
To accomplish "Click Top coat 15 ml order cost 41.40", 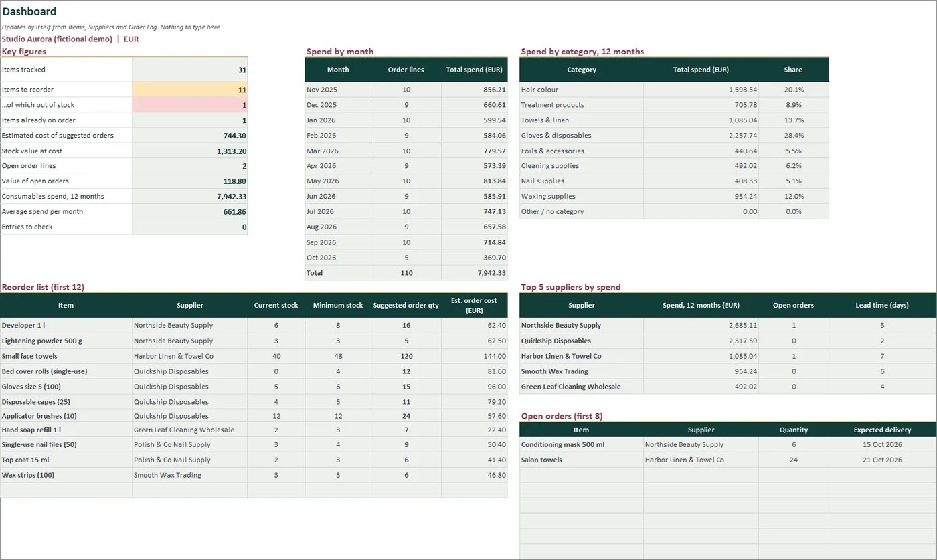I will pyautogui.click(x=475, y=460).
